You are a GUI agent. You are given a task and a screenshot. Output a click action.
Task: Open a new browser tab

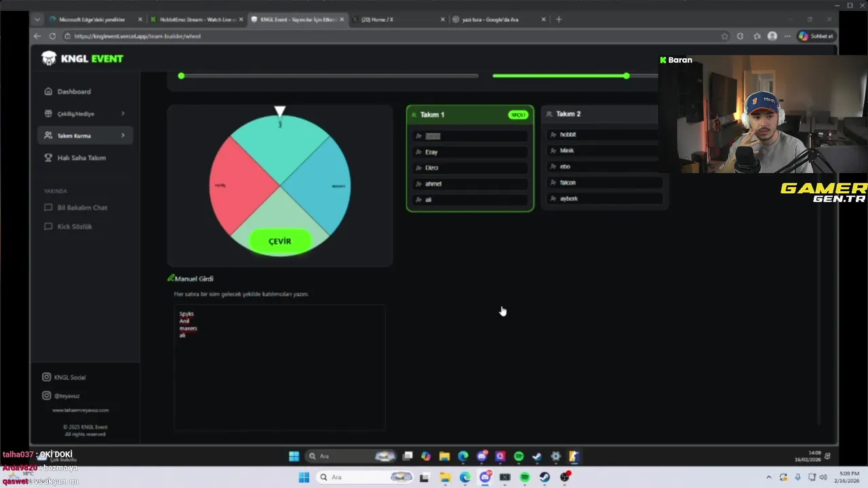pos(559,20)
